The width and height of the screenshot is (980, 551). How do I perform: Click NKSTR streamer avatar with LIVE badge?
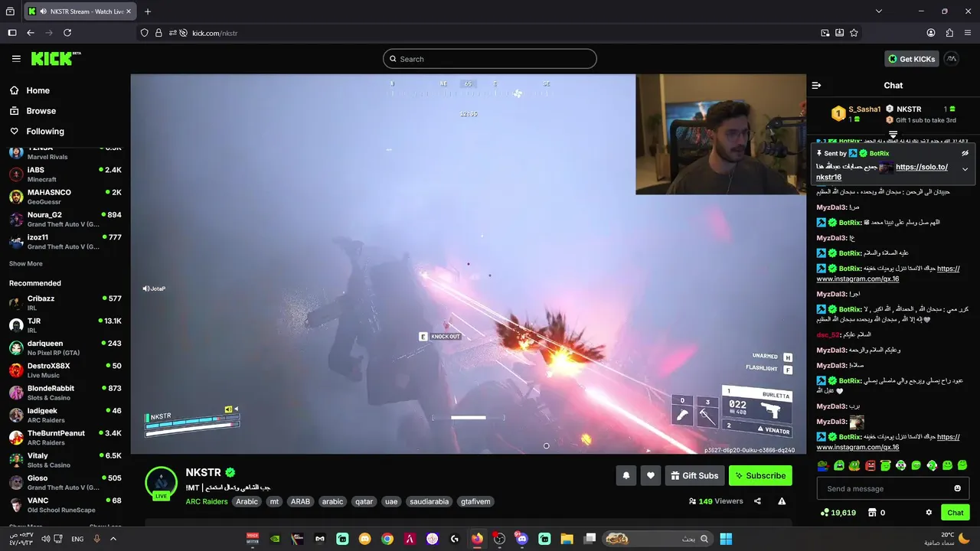point(162,483)
